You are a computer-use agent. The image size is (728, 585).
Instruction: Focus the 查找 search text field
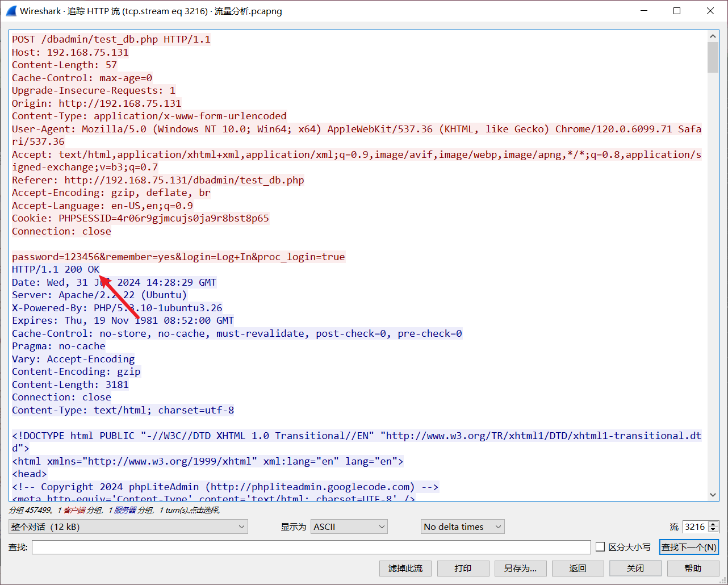coord(311,547)
